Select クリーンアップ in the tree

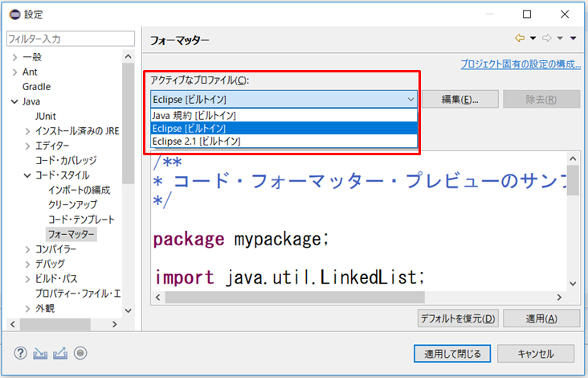pos(76,204)
